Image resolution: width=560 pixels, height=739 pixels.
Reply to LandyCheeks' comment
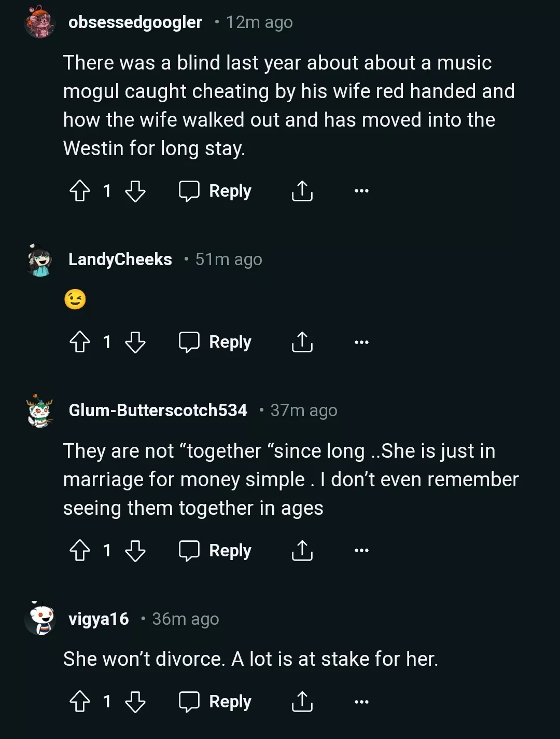pyautogui.click(x=215, y=342)
